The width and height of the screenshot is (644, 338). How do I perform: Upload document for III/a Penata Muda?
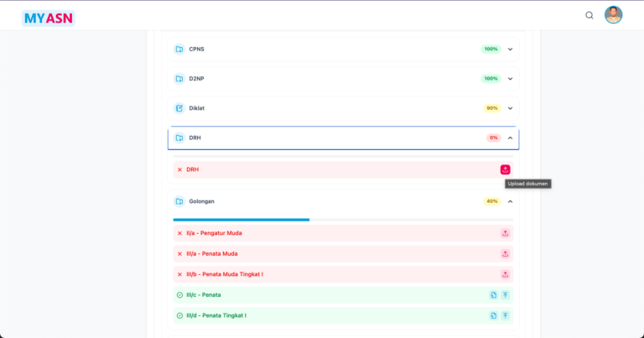pyautogui.click(x=505, y=253)
